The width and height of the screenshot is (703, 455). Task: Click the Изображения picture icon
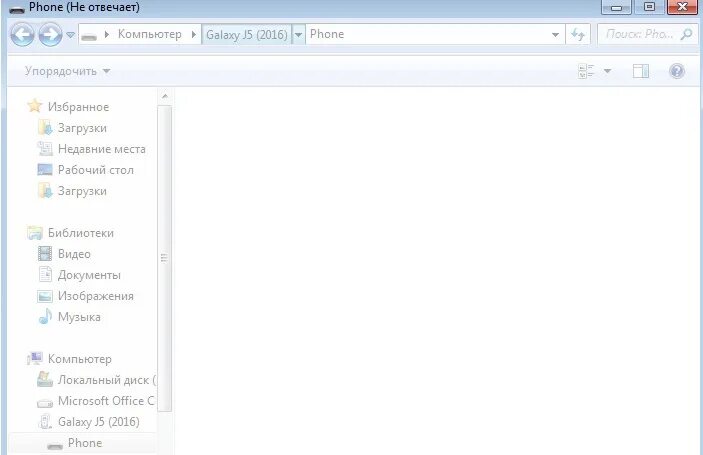(45, 296)
